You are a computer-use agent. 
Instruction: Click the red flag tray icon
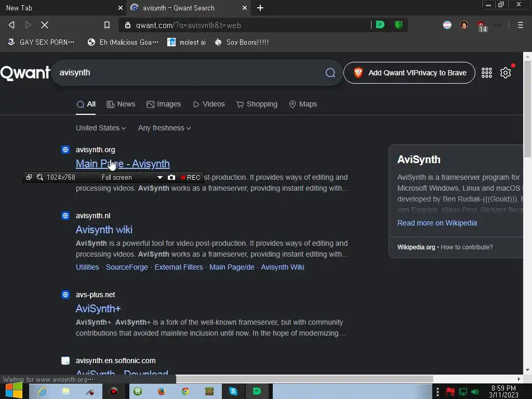coord(450,392)
